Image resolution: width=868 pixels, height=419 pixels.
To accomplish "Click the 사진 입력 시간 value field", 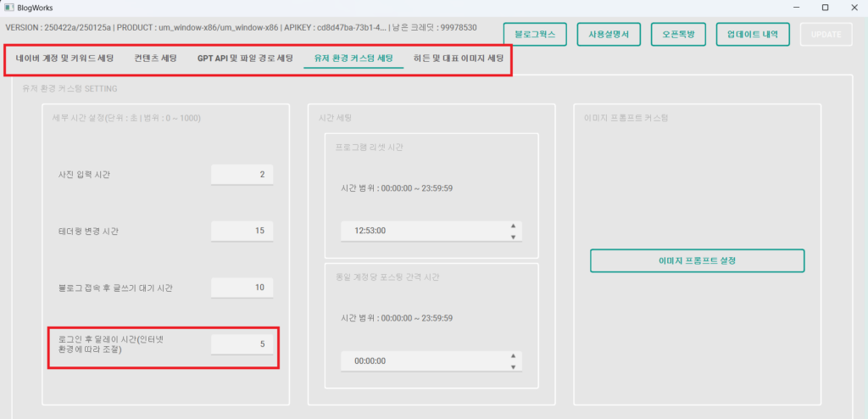I will [x=242, y=175].
